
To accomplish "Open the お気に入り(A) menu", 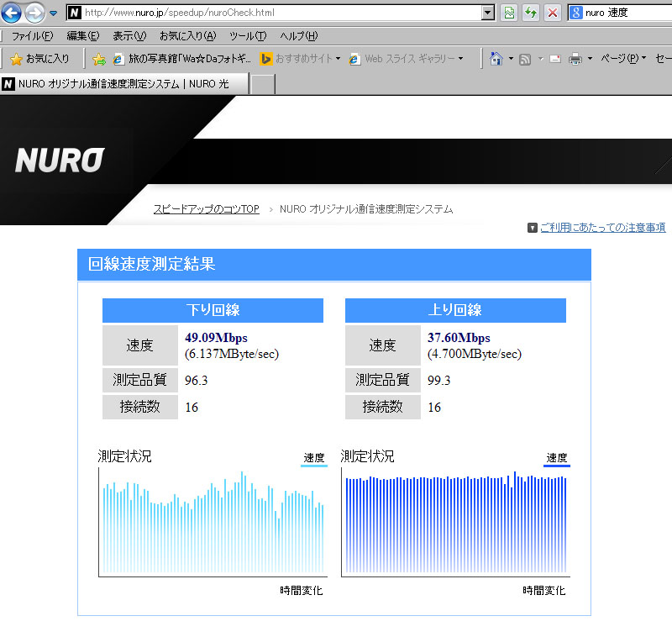I will pos(187,36).
